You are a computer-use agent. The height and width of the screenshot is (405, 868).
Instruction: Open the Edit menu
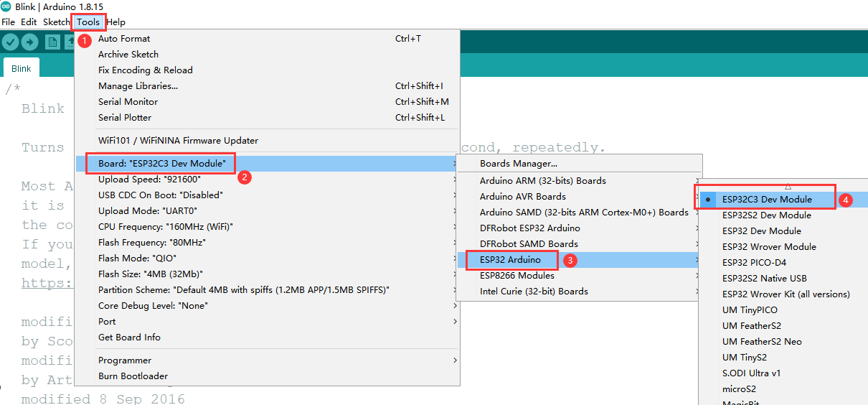pyautogui.click(x=29, y=22)
